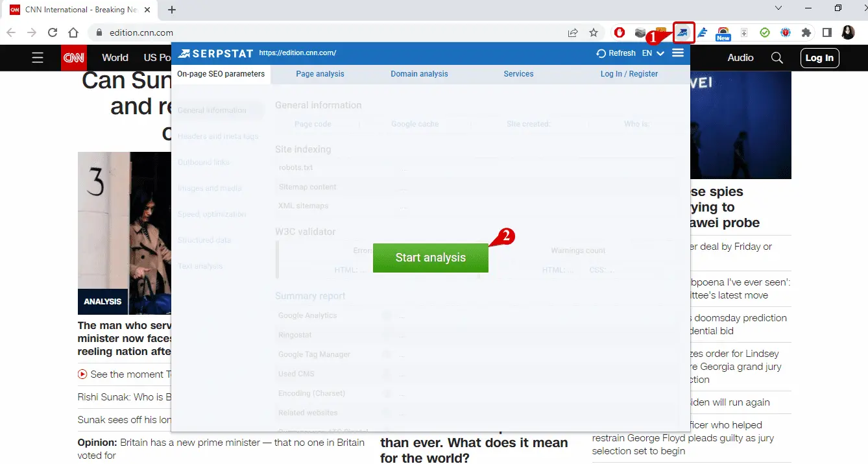Open the Extensions puzzle piece menu
The height and width of the screenshot is (464, 868).
pos(806,32)
